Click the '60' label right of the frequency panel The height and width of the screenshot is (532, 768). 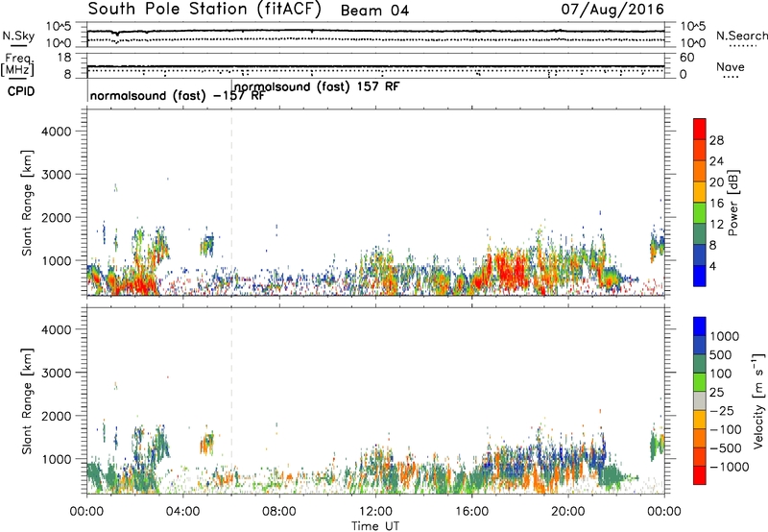[x=687, y=58]
